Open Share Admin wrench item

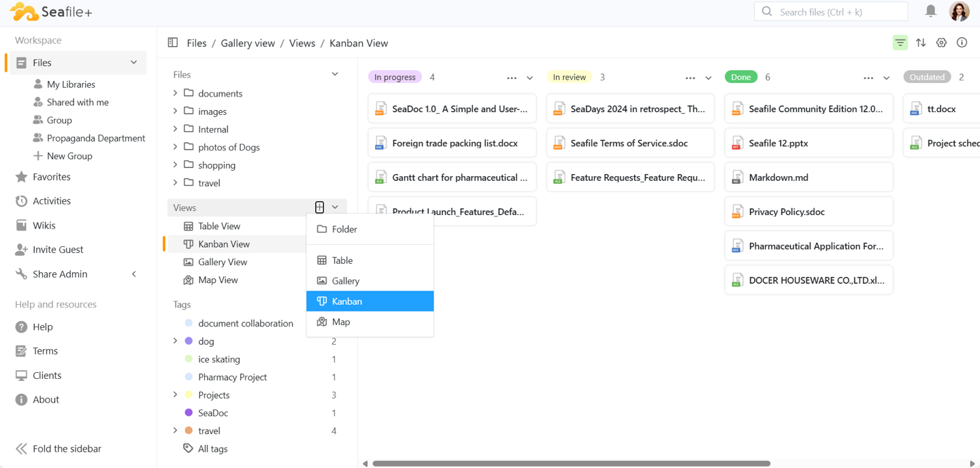click(51, 274)
